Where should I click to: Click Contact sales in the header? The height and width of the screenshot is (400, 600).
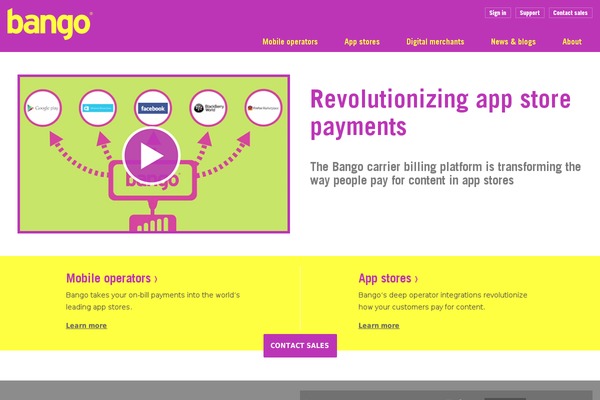point(569,13)
